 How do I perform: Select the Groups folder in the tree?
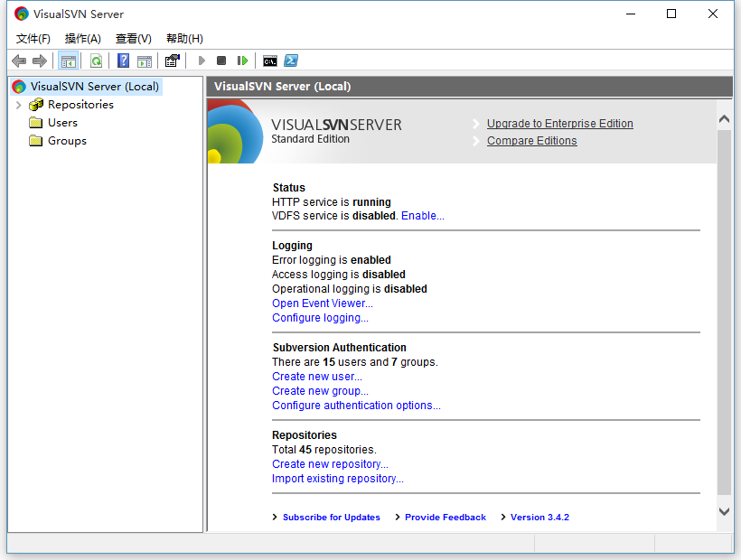[67, 141]
